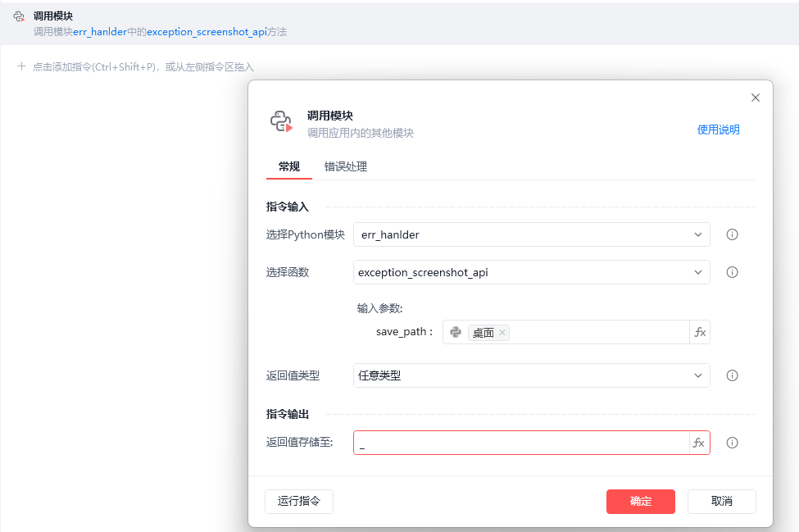Open the 使用说明 help link
Viewport: 799px width, 532px height.
[718, 130]
